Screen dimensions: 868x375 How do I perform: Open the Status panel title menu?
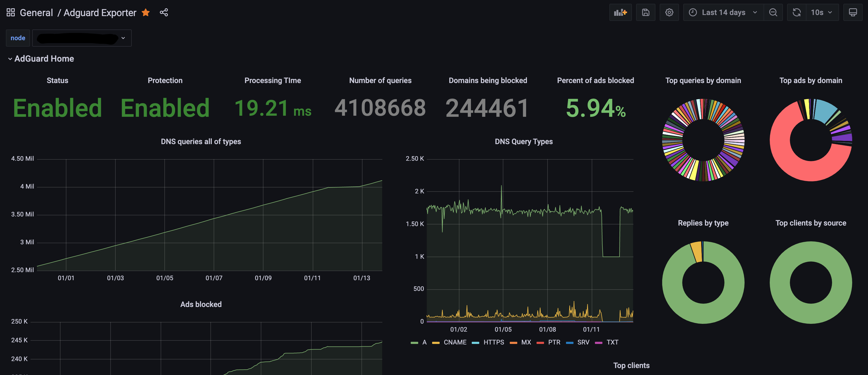pos(57,80)
